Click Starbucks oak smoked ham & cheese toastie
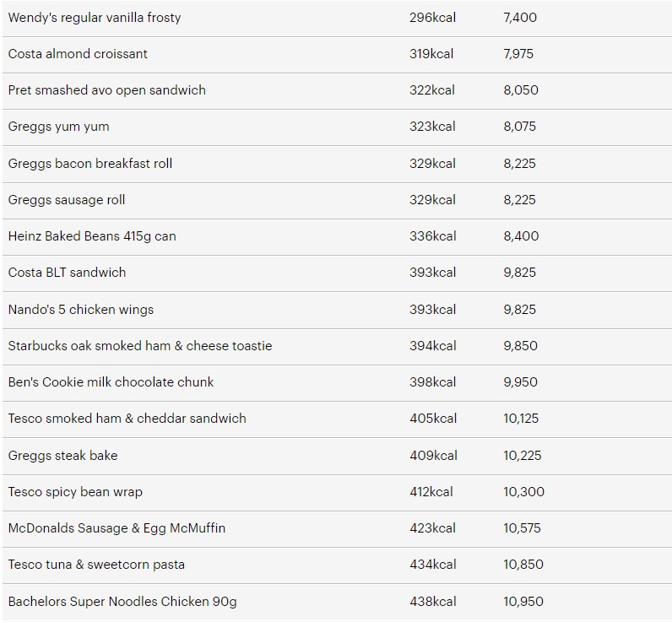The image size is (672, 622). tap(140, 346)
